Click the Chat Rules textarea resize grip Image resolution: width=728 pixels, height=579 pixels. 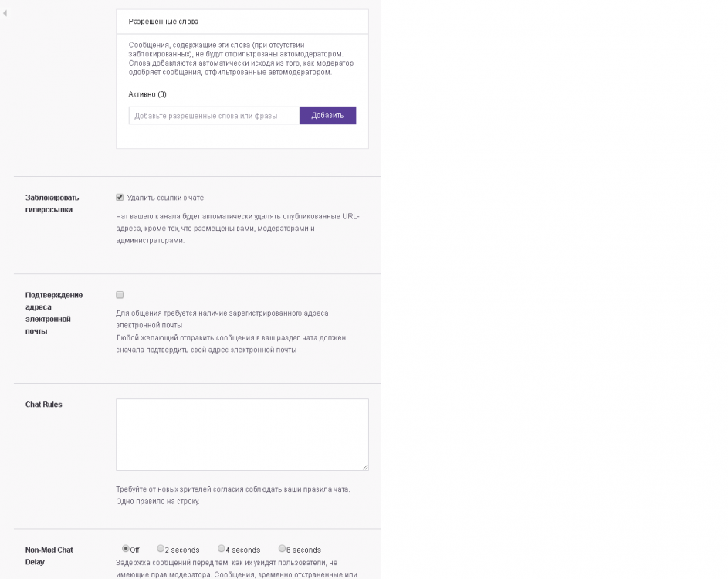pyautogui.click(x=364, y=466)
